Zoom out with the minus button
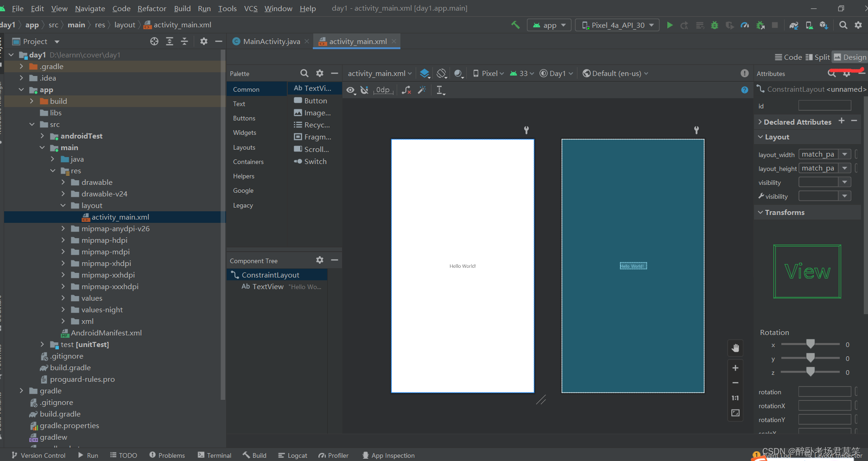Screen dimensions: 868x461 [735, 383]
